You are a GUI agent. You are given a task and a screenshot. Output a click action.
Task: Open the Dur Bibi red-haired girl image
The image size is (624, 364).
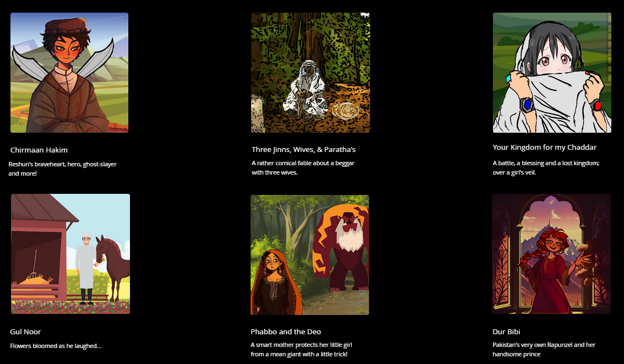pos(551,254)
